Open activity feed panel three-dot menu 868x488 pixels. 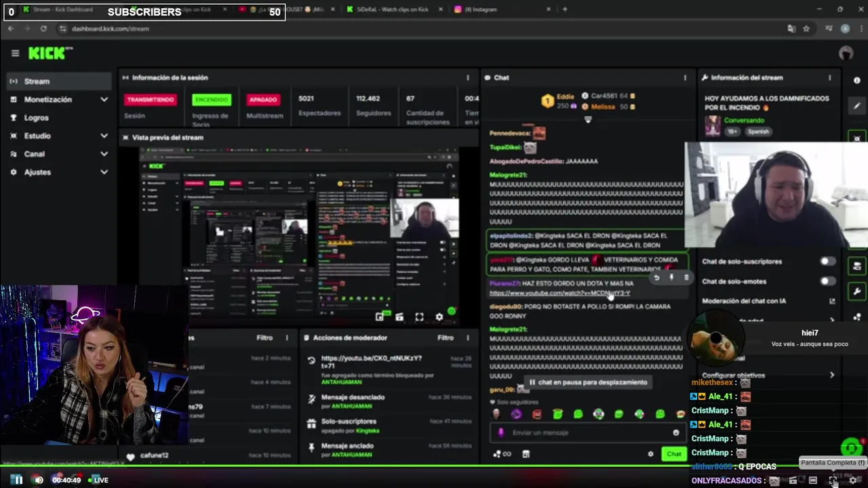(286, 338)
